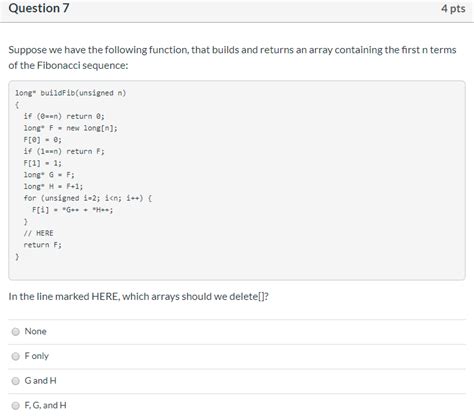Pick the 'F, G, and H' radio button
Image resolution: width=474 pixels, height=420 pixels.
(15, 406)
